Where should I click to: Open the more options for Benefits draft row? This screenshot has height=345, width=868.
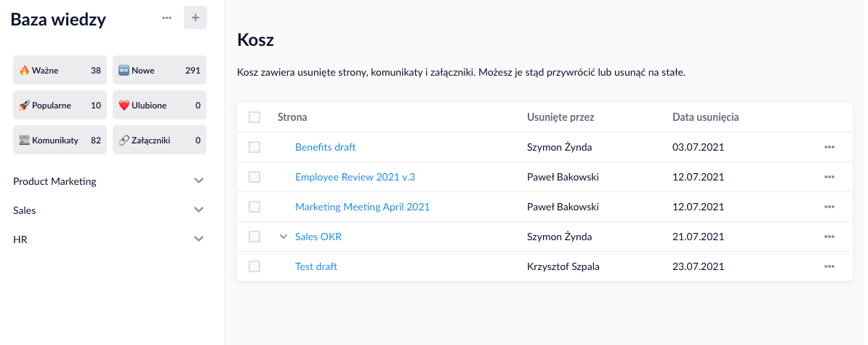point(829,147)
